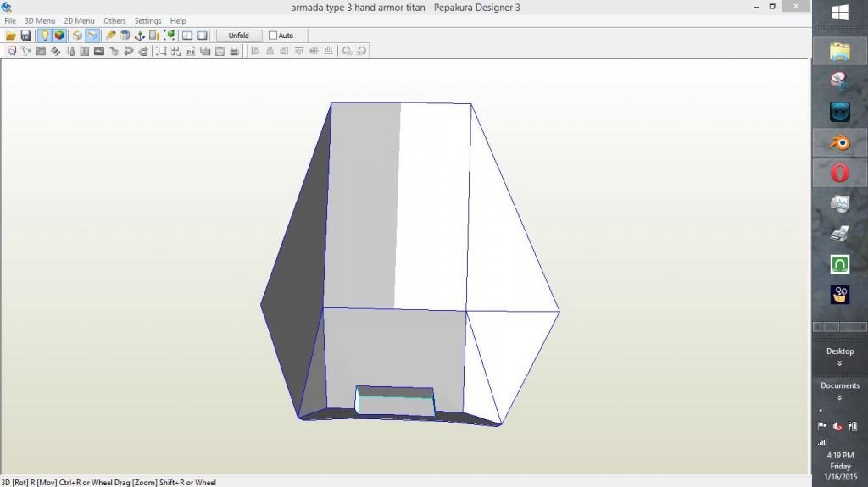Click the align right edges icon
This screenshot has width=868, height=487.
coord(284,51)
